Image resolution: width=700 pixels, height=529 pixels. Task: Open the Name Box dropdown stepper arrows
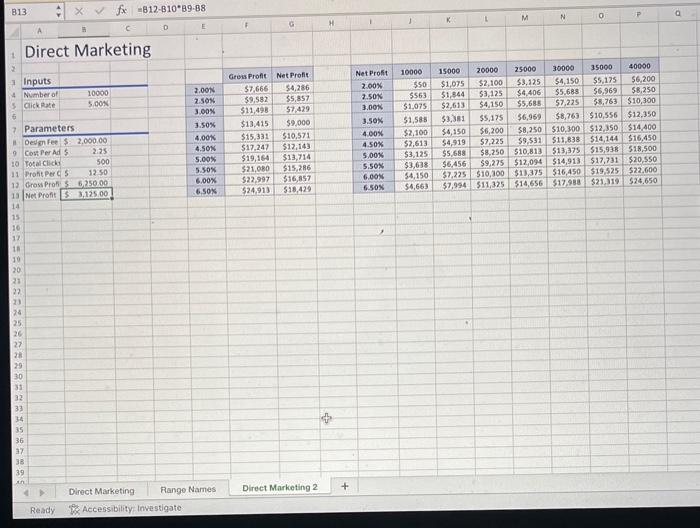tap(58, 11)
